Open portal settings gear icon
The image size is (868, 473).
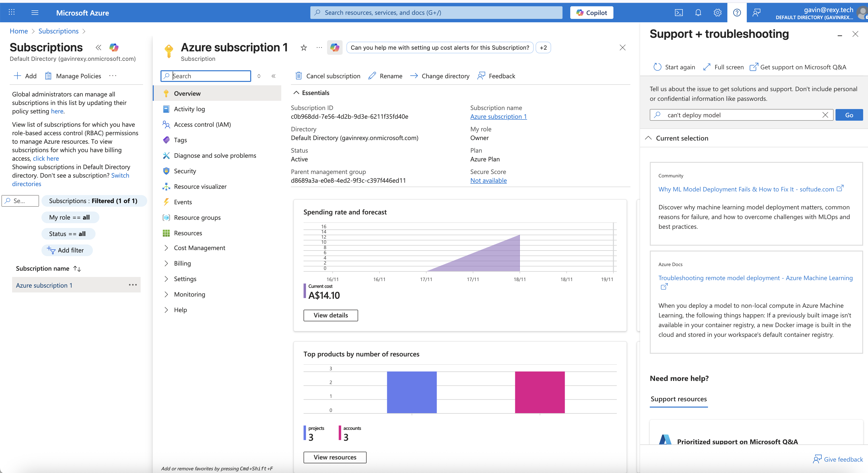coord(717,13)
